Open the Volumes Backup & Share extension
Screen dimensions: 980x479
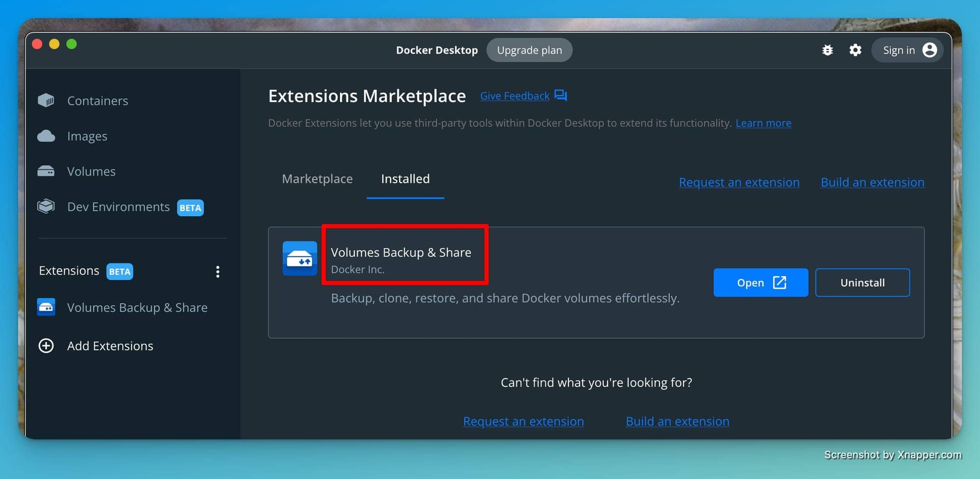761,283
